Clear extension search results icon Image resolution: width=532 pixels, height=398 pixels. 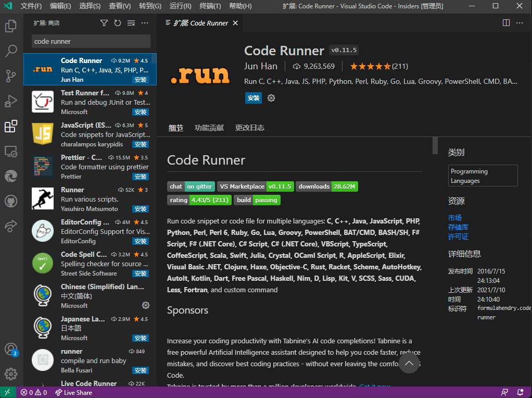(x=131, y=23)
